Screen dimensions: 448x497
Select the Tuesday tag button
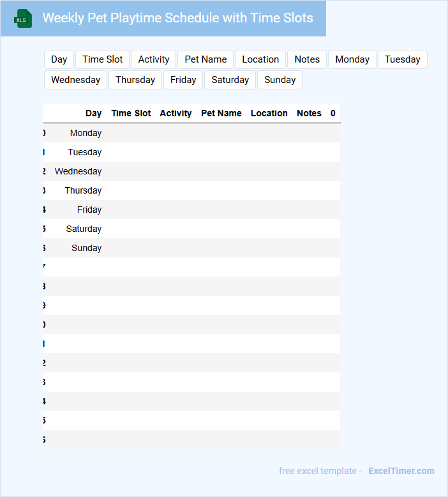pos(403,59)
